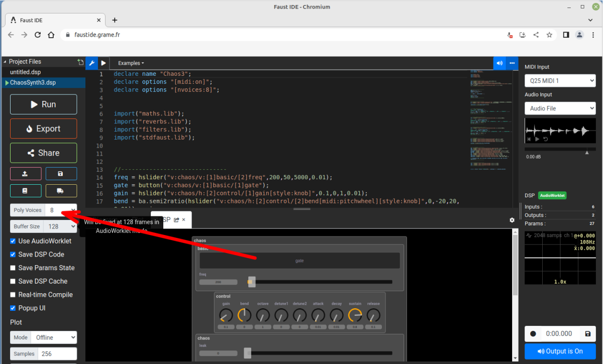
Task: Switch to the Faust IDE browser tab
Action: pyautogui.click(x=54, y=20)
